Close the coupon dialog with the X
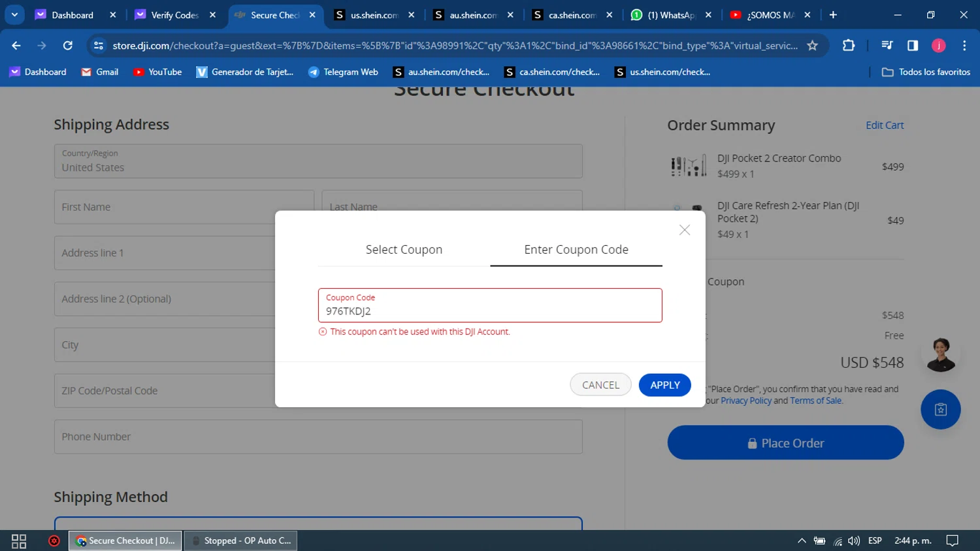980x551 pixels. [684, 230]
